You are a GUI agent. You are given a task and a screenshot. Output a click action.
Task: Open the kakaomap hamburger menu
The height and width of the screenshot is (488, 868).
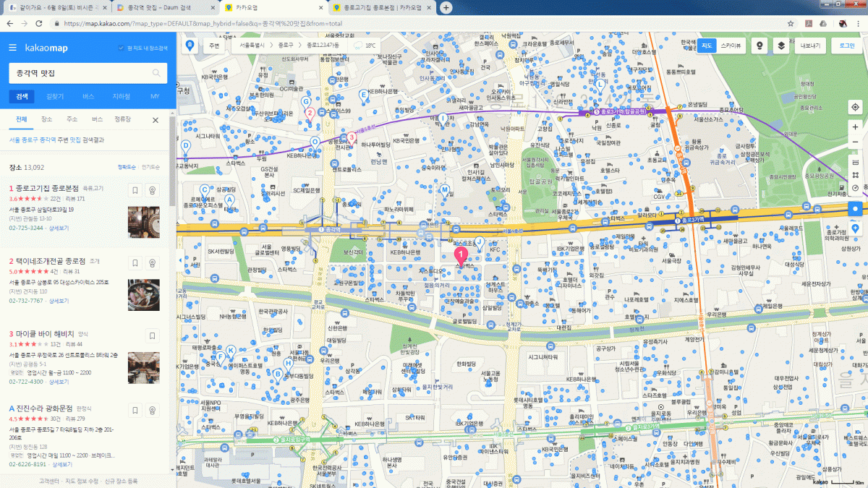click(x=13, y=48)
